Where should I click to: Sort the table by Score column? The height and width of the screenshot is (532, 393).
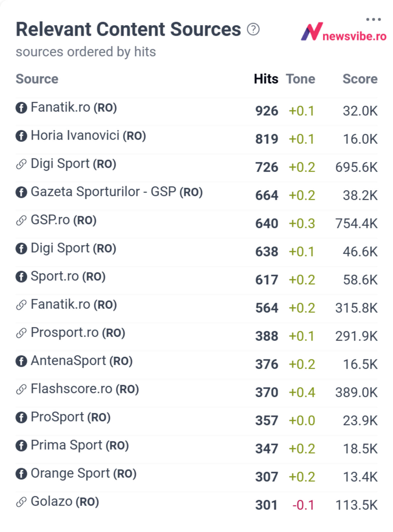click(360, 79)
